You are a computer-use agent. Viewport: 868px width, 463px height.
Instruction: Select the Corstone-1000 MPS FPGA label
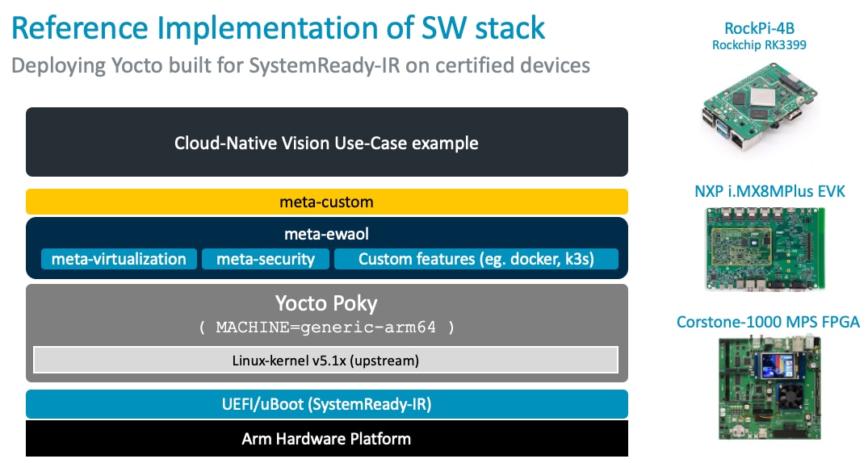(768, 323)
